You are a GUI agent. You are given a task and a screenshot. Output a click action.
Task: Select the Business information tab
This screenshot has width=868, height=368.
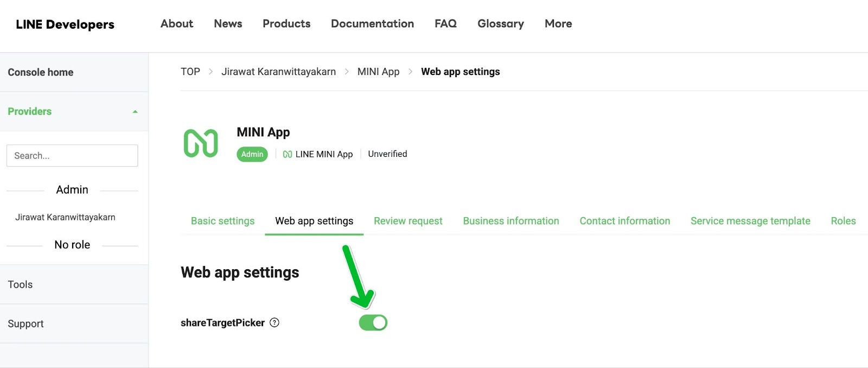tap(510, 221)
